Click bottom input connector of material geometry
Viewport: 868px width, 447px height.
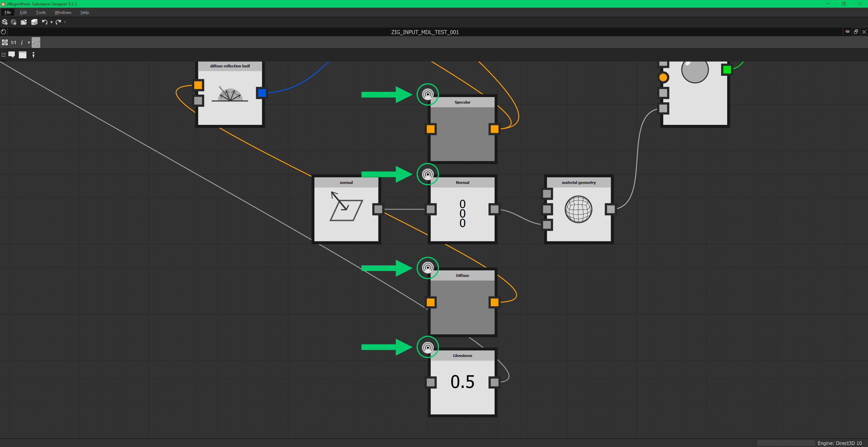pos(547,224)
